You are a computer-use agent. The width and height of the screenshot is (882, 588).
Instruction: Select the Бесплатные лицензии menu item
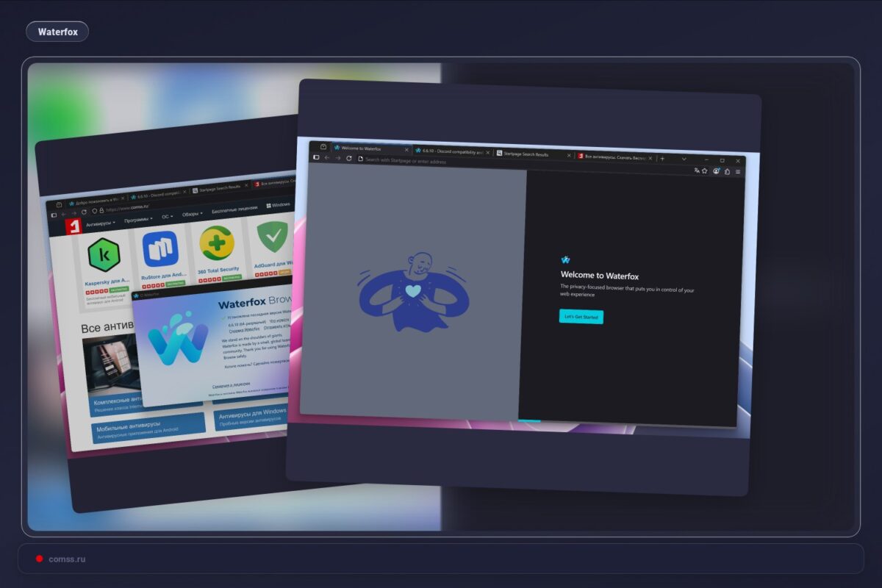tap(235, 209)
